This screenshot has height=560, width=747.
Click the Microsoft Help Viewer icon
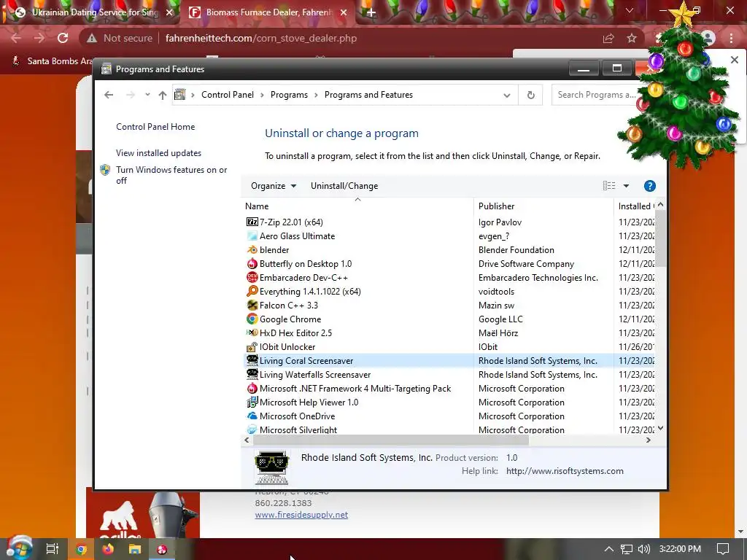(252, 402)
